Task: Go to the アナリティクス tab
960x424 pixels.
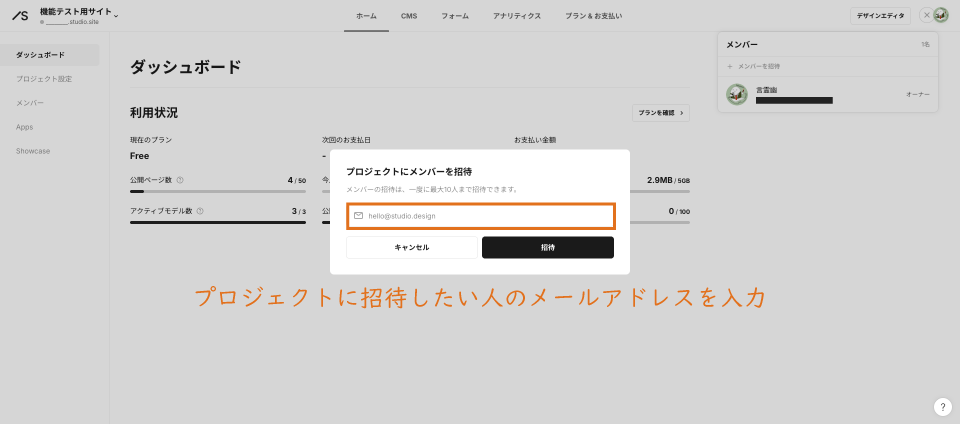Action: click(517, 17)
